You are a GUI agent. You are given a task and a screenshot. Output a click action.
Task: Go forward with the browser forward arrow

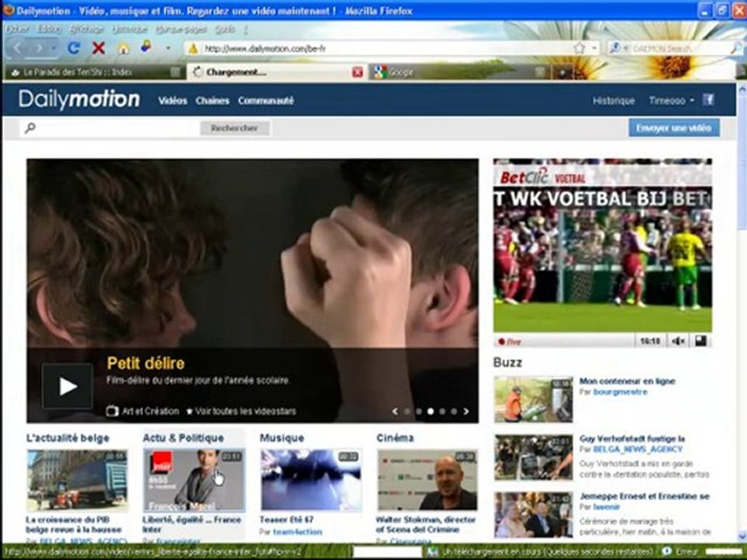click(x=39, y=47)
